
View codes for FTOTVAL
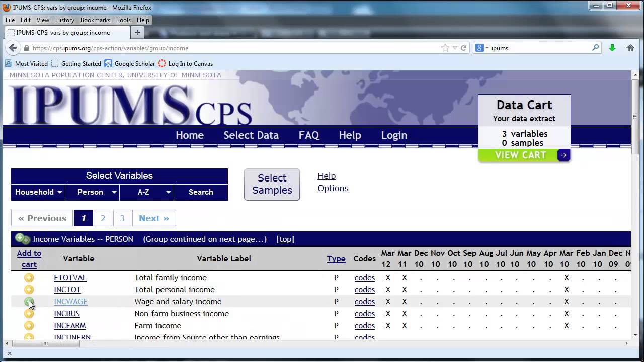point(365,278)
